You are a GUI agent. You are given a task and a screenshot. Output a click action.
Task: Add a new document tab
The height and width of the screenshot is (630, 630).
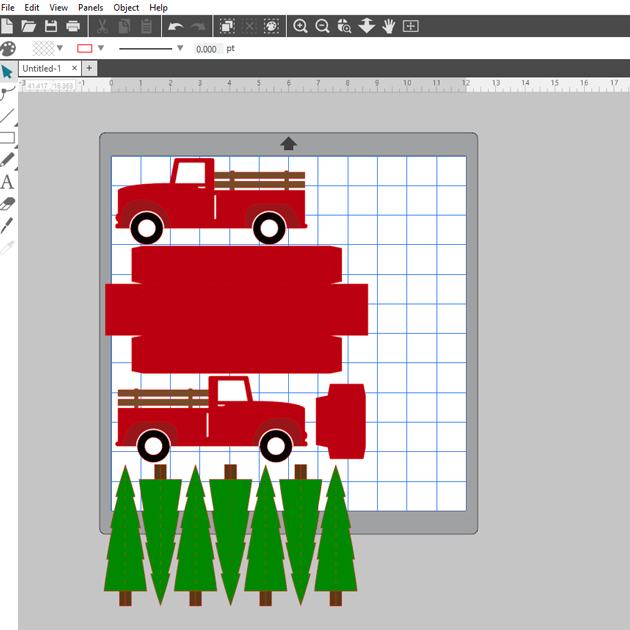coord(89,68)
